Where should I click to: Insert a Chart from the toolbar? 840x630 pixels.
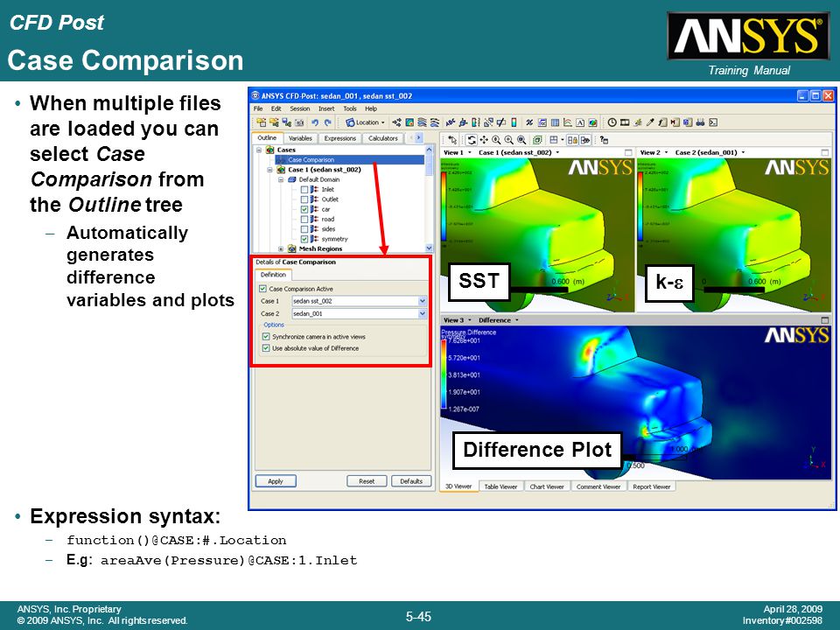(x=567, y=122)
